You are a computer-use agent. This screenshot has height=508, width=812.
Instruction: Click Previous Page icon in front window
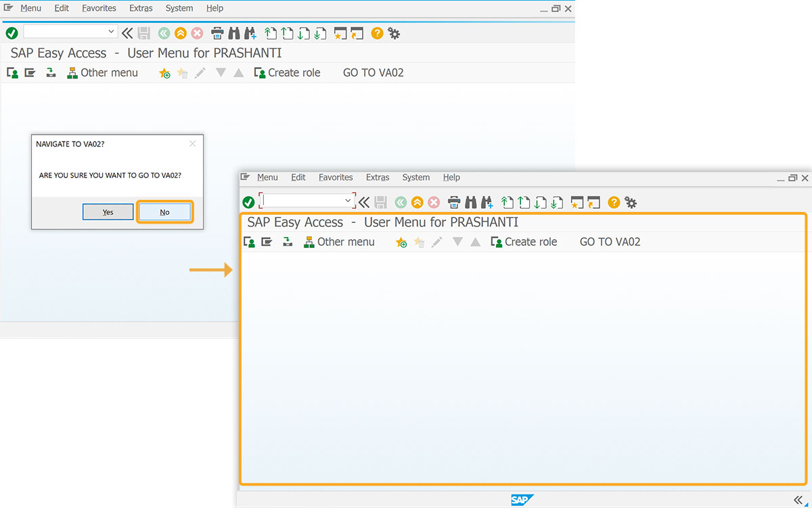524,202
